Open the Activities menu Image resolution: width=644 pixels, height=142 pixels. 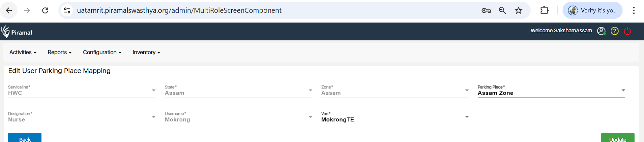pos(23,52)
